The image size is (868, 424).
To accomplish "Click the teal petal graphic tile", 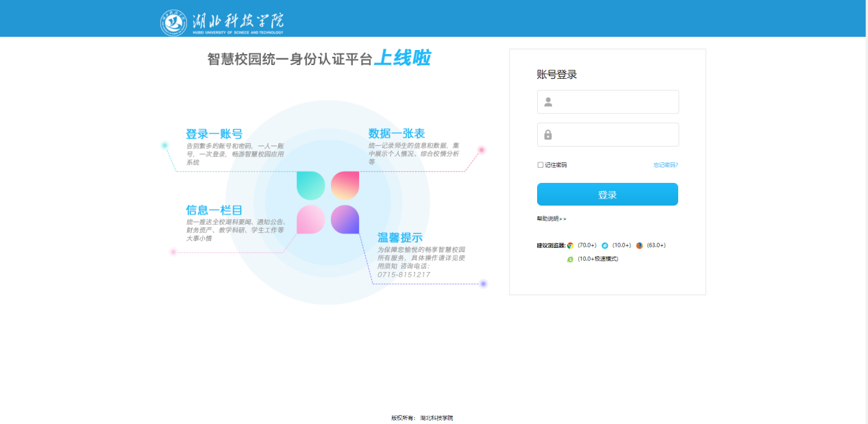I will coord(310,186).
